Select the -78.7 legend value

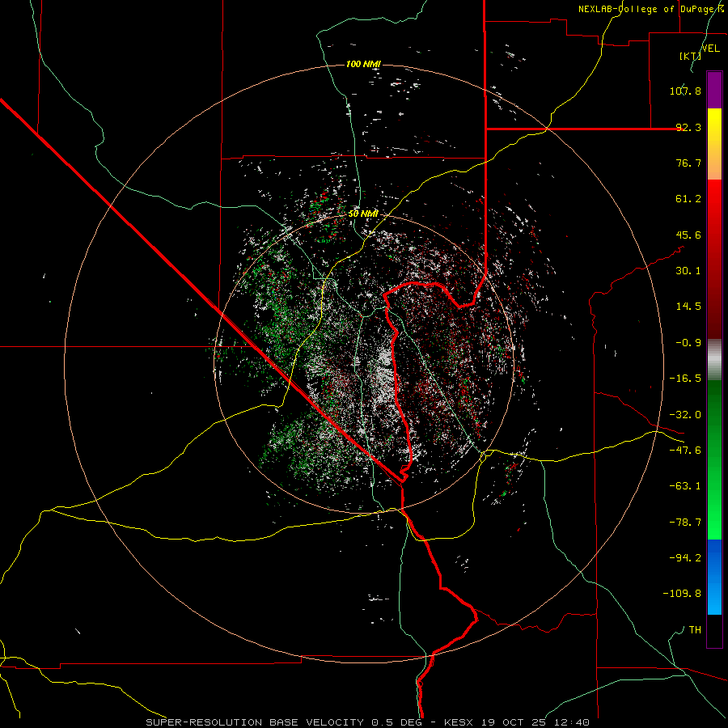point(685,523)
